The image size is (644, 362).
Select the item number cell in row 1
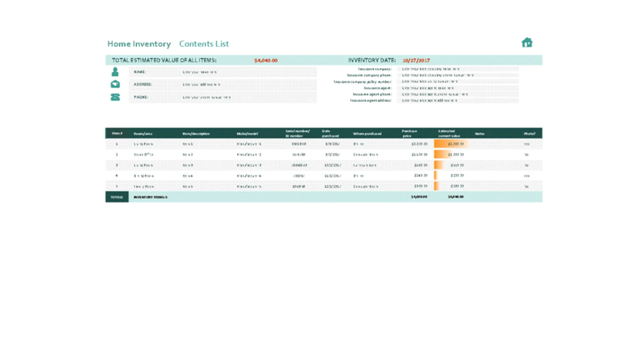117,144
